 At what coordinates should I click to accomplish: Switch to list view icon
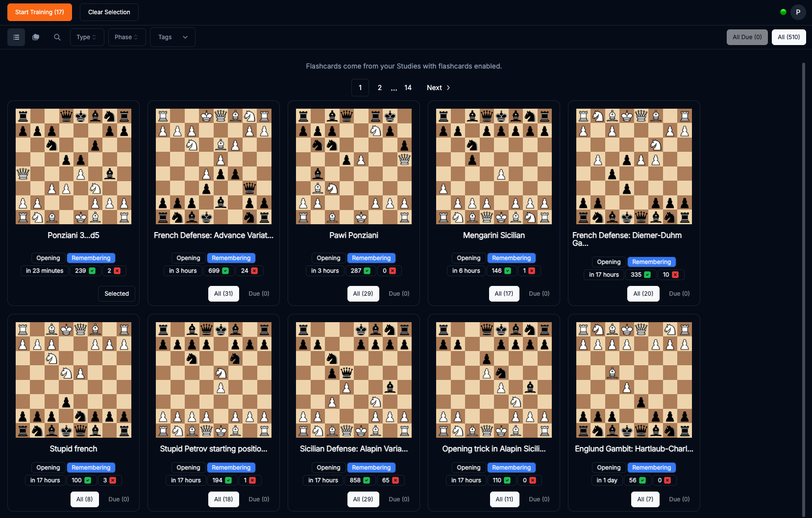[16, 37]
